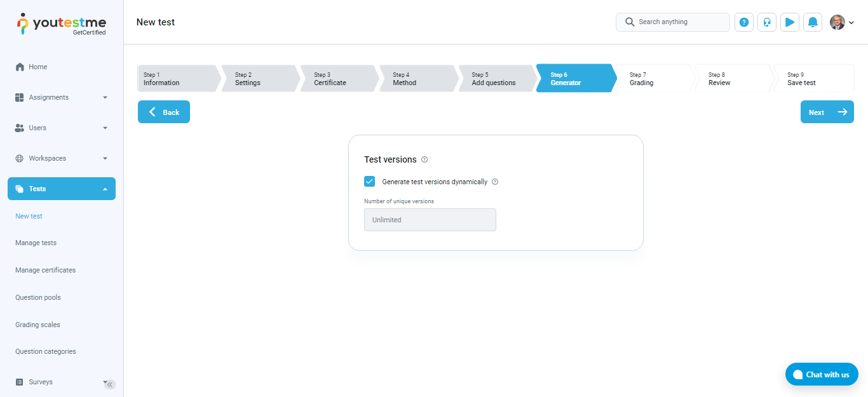Open the notifications bell

coord(813,22)
